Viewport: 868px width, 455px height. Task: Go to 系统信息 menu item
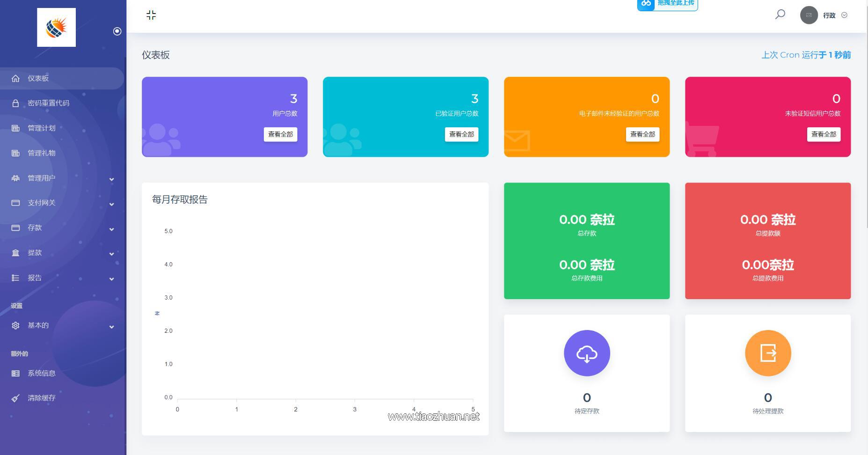(x=41, y=373)
